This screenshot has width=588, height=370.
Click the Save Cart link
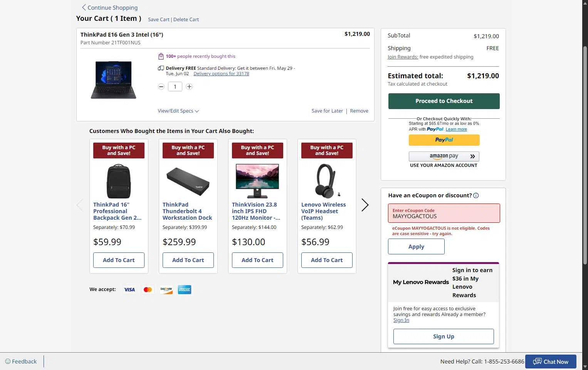click(158, 20)
